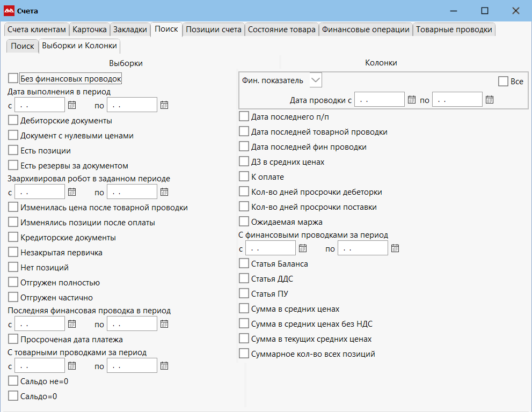Open calendar for С товарными проводками start date
Viewport: 532px width, 412px height.
point(72,365)
